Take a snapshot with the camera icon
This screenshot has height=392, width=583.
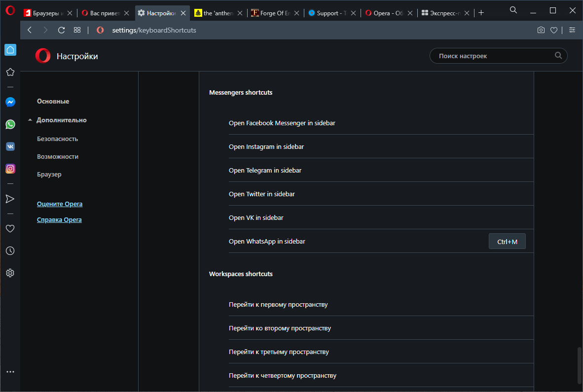click(541, 30)
